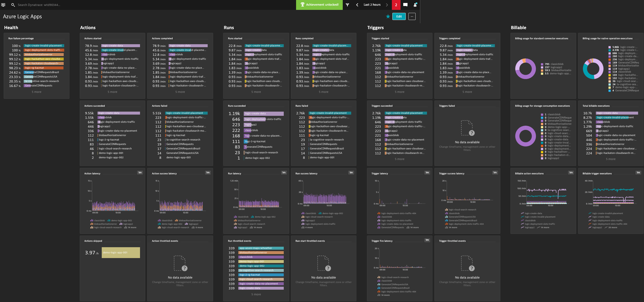Viewport: 644px width, 302px height.
Task: Toggle the favorite star for this dashboard
Action: 388,17
